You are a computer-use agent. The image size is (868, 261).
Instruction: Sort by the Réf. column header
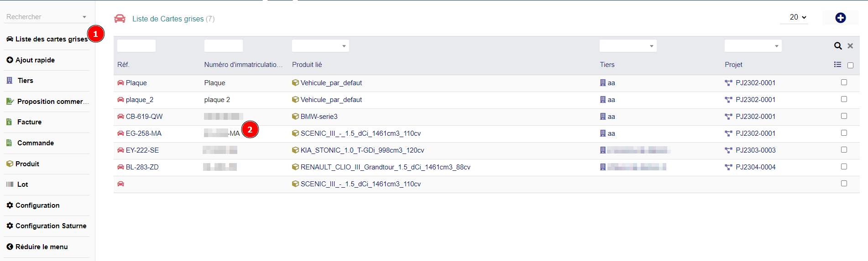pos(123,65)
